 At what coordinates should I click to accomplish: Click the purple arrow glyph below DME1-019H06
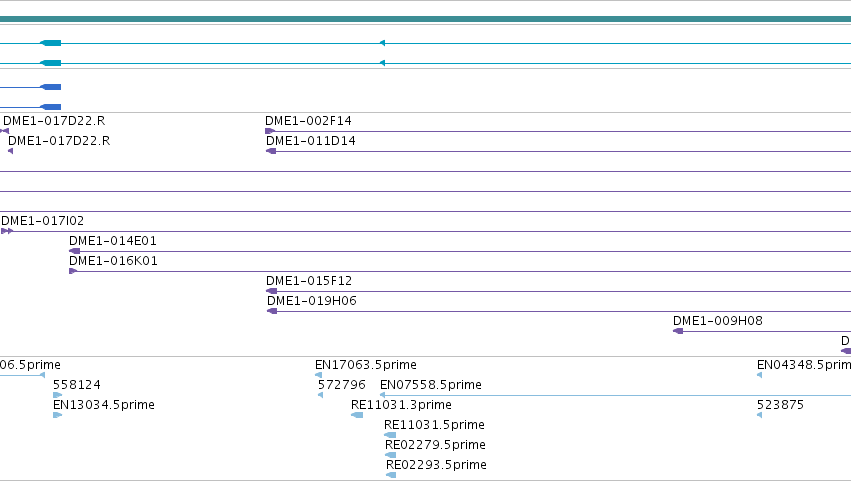click(272, 311)
